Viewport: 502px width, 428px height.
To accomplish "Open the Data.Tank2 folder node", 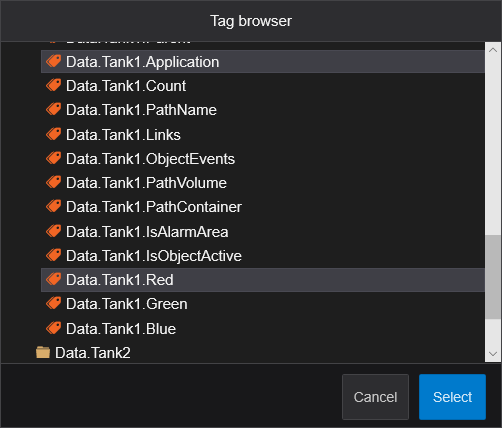I will pyautogui.click(x=93, y=353).
